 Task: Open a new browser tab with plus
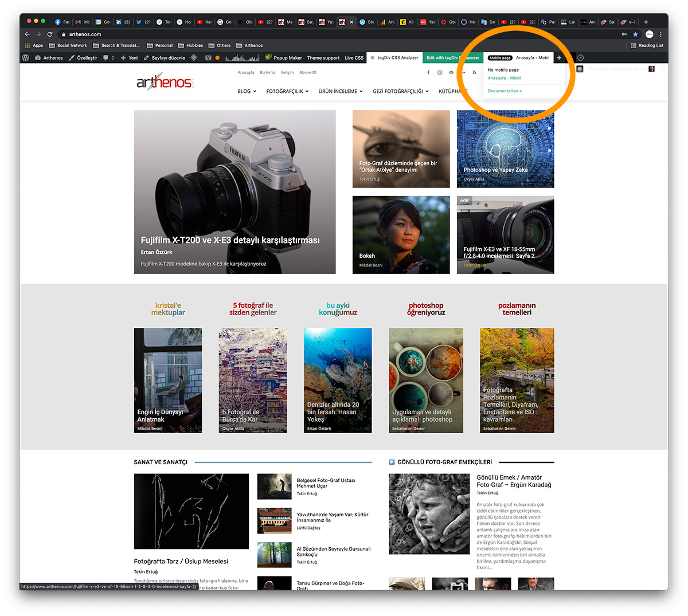(x=646, y=22)
